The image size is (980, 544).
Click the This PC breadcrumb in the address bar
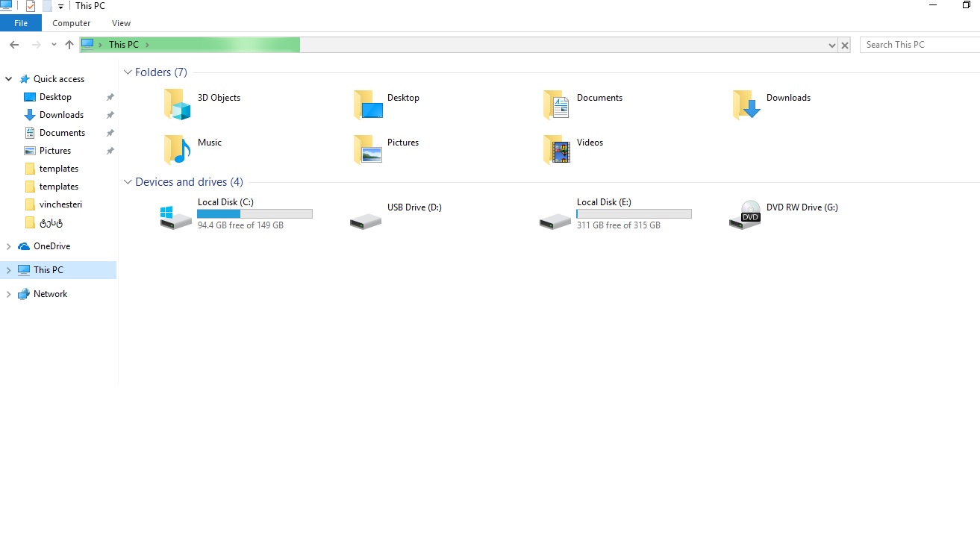point(124,45)
